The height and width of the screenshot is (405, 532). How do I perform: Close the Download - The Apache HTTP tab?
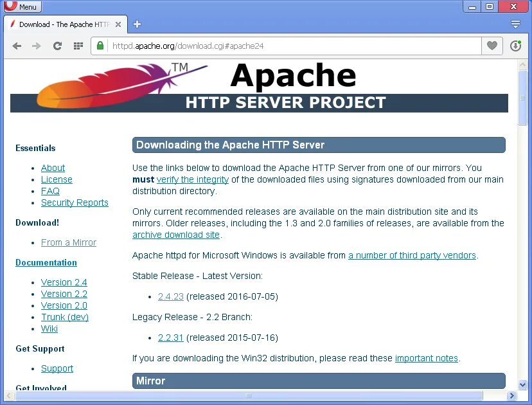tap(118, 24)
